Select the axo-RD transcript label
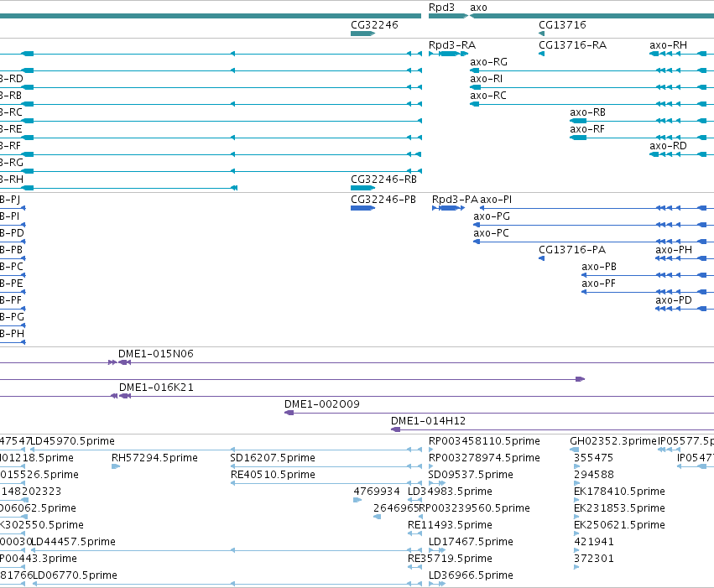 (x=668, y=146)
